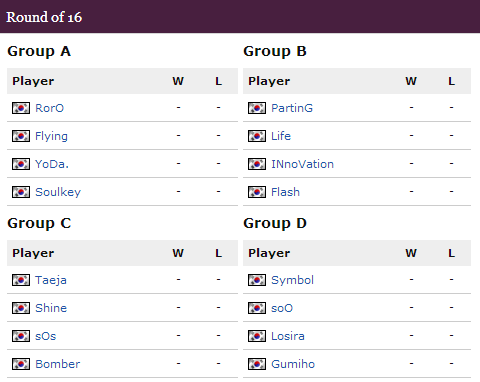The height and width of the screenshot is (382, 480).
Task: Click the Round of 16 header bar
Action: click(240, 17)
